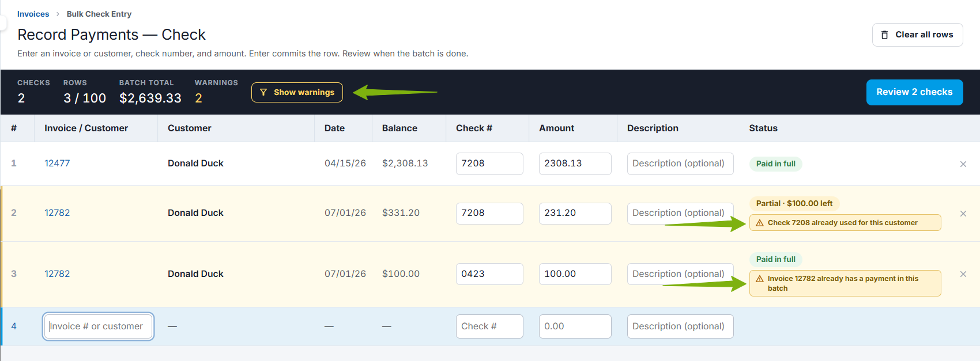Click Check # field containing 0423
980x361 pixels.
tap(489, 274)
